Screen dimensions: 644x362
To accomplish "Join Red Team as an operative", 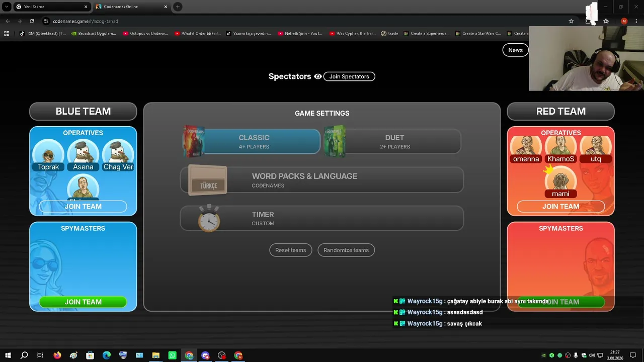I will (560, 206).
